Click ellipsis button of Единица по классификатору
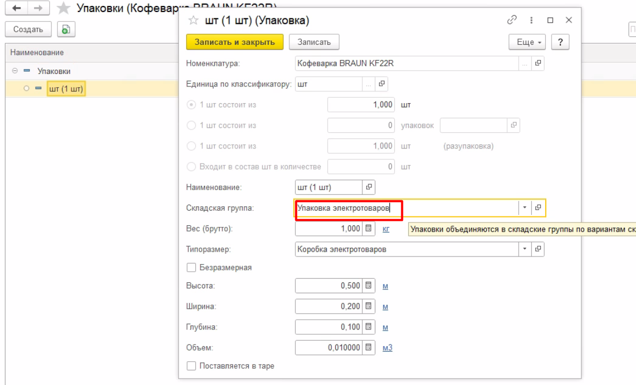 click(369, 84)
